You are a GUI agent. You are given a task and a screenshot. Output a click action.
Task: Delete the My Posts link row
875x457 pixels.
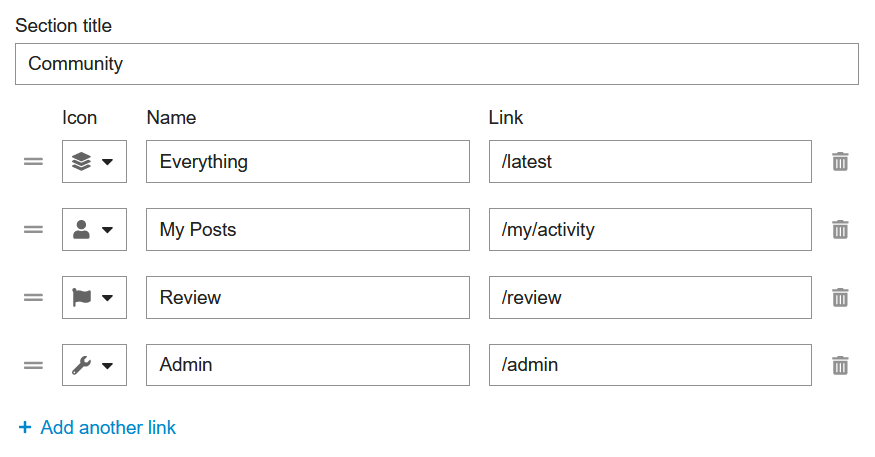click(x=840, y=230)
